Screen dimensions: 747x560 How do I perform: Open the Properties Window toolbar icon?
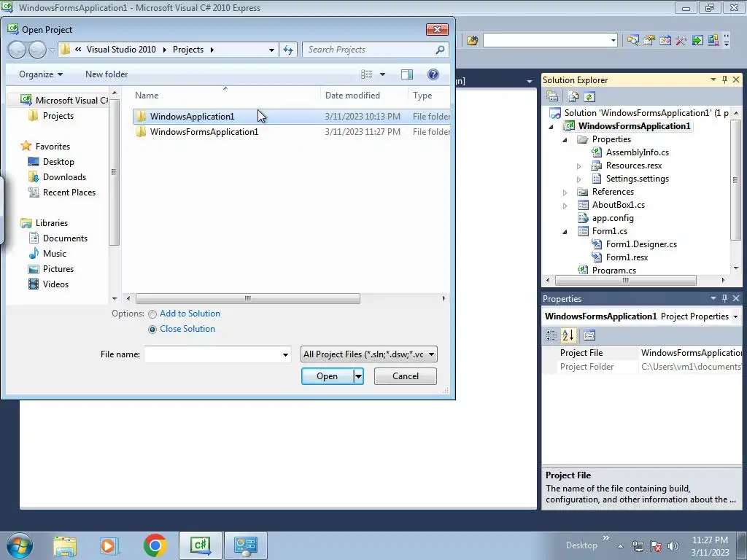pos(649,41)
